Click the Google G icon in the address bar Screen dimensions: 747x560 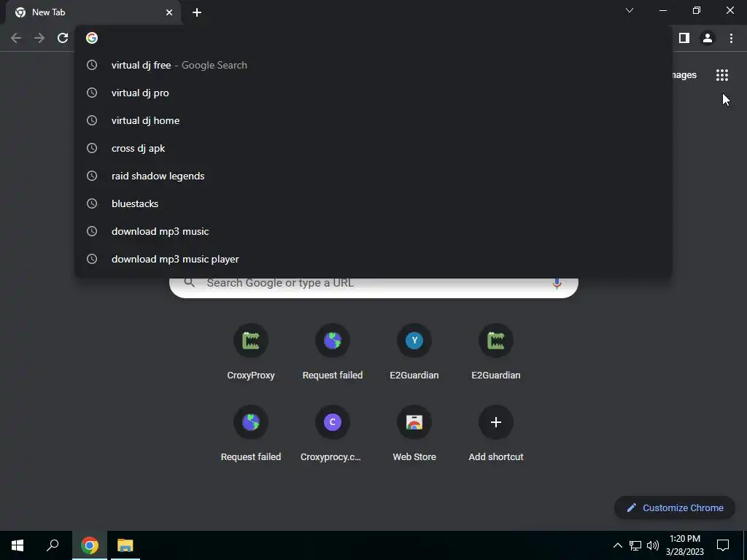(92, 38)
